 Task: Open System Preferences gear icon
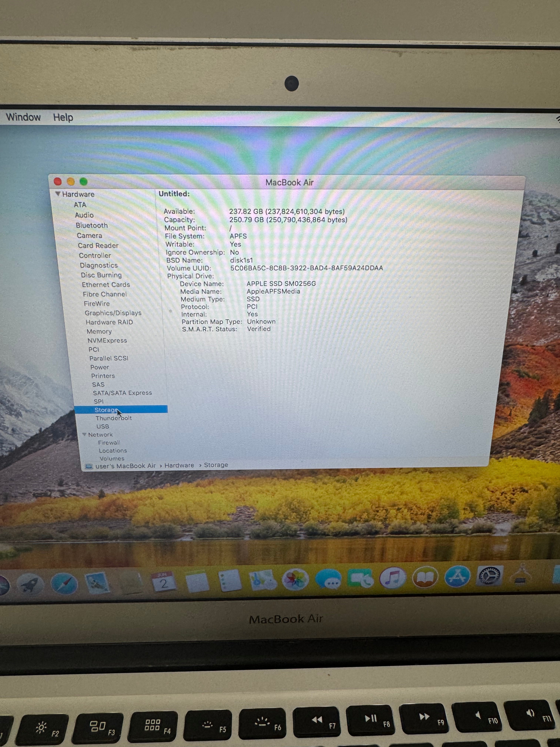pos(490,576)
